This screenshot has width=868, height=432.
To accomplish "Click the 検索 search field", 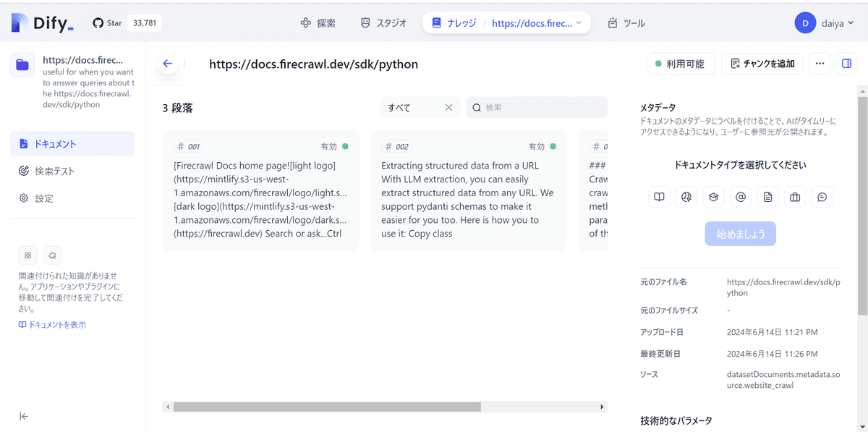I will [537, 107].
